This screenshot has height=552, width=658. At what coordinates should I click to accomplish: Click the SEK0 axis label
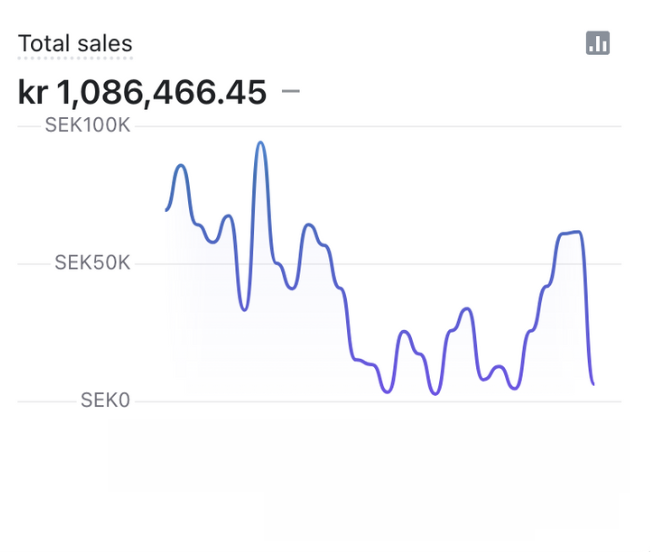[105, 401]
